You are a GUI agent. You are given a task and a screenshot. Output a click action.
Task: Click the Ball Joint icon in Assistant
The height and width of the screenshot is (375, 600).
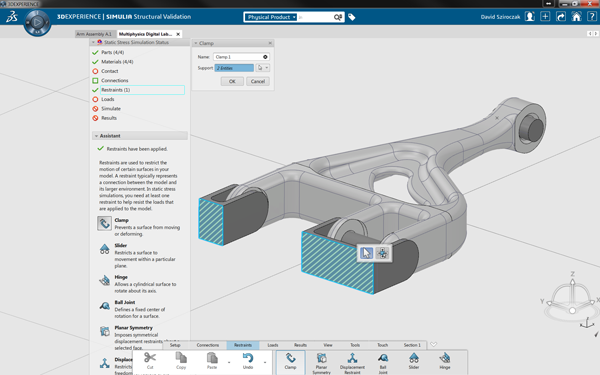pos(104,306)
